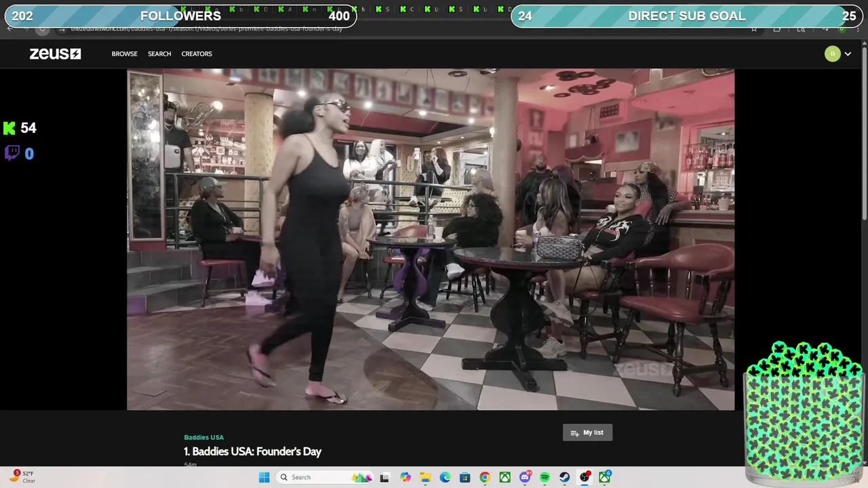Open the weather widget showing 52°F

click(x=22, y=477)
